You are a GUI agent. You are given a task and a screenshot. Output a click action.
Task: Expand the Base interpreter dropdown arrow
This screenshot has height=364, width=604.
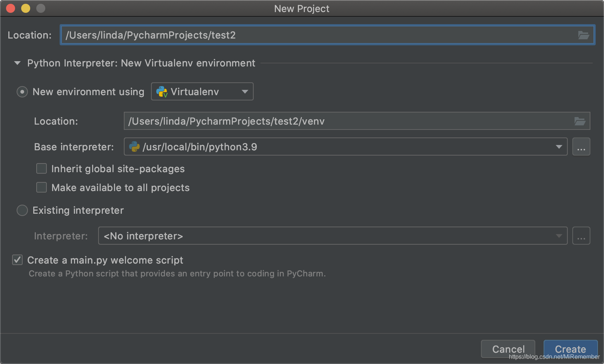pyautogui.click(x=559, y=147)
